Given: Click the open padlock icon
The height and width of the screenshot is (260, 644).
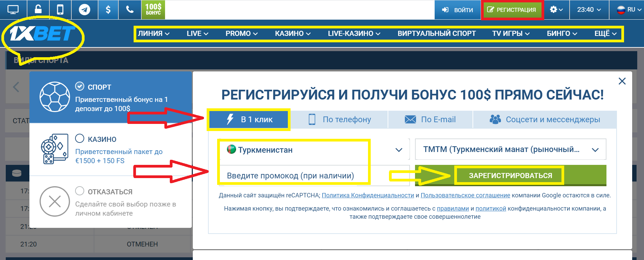Looking at the screenshot, I should pyautogui.click(x=38, y=9).
